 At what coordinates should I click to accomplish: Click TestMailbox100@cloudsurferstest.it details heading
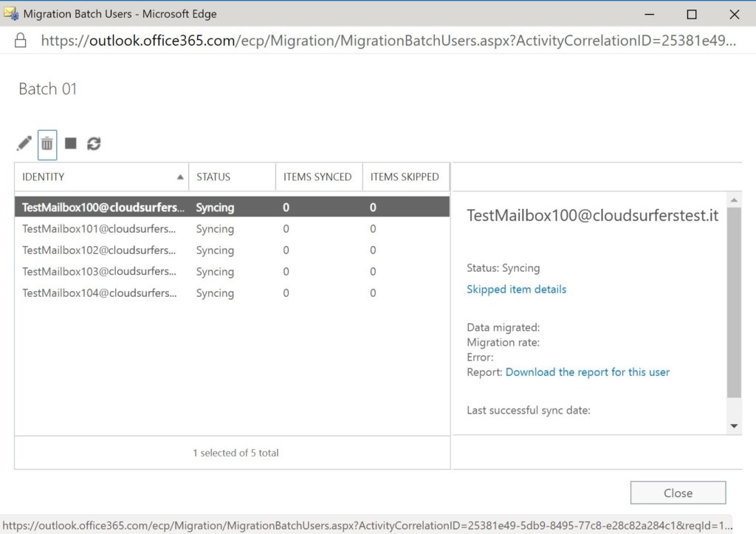(x=593, y=215)
